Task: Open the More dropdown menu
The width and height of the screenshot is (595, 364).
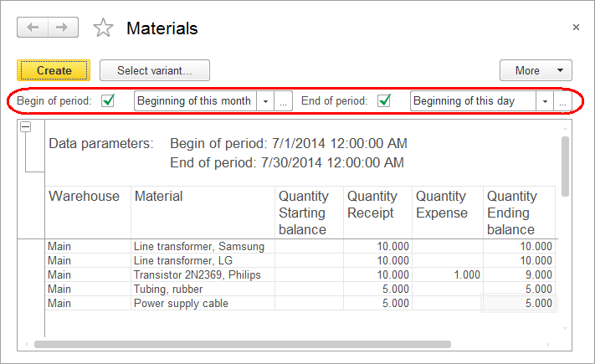Action: point(536,70)
